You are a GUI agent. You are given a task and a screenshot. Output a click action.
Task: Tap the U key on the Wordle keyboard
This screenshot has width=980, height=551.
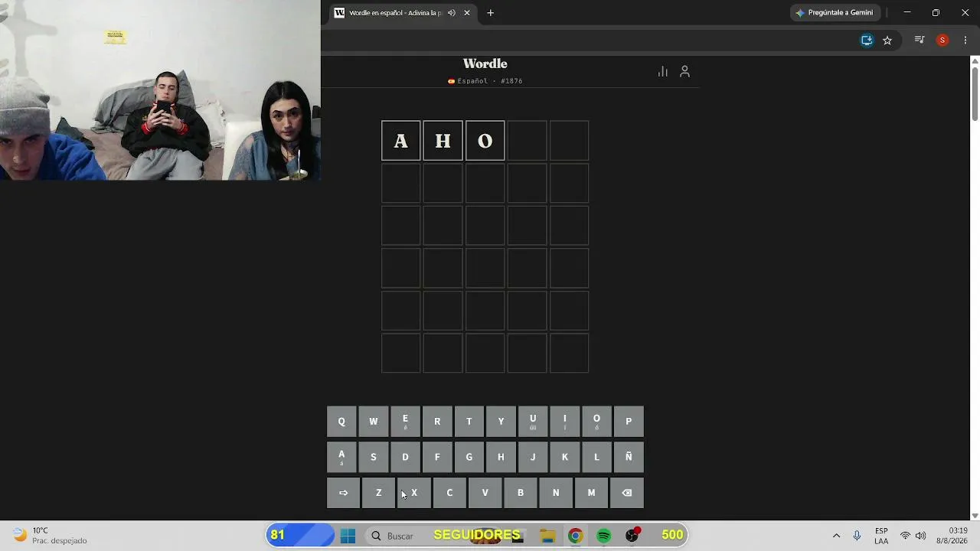coord(533,422)
